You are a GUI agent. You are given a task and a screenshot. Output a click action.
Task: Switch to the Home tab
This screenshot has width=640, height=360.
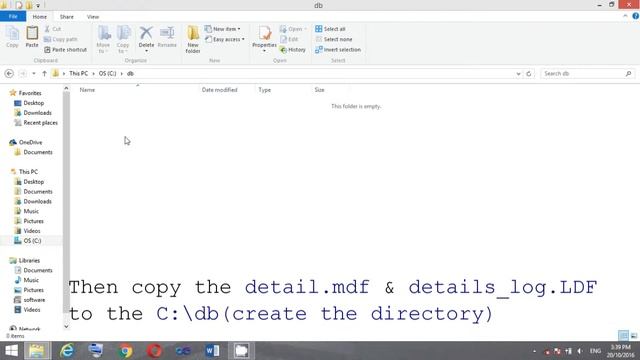point(40,17)
